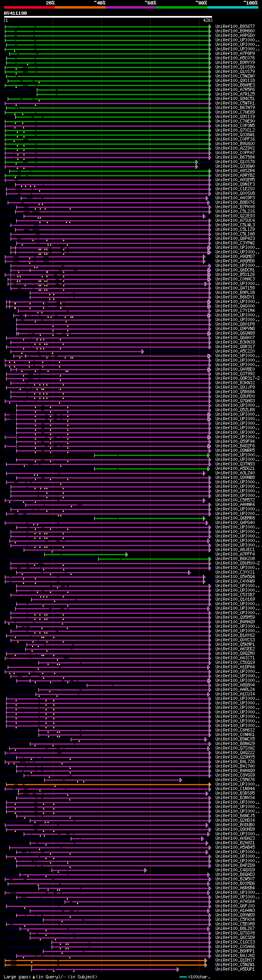This screenshot has height=980, width=262.
Task: Open entry UniRef100_Q10S78
Action: click(235, 162)
